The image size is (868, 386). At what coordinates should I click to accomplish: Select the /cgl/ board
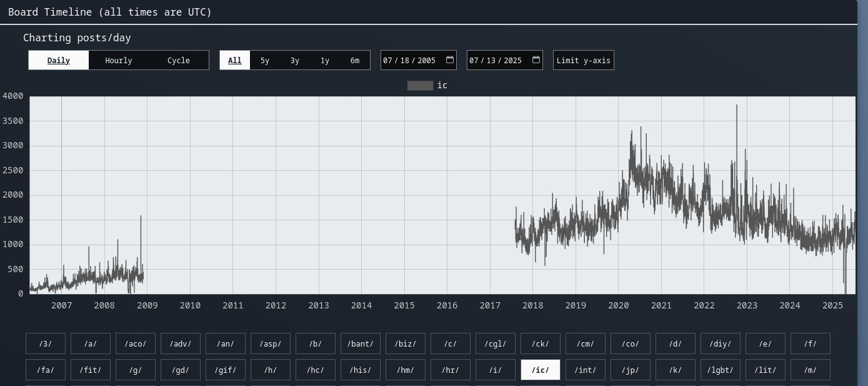496,343
